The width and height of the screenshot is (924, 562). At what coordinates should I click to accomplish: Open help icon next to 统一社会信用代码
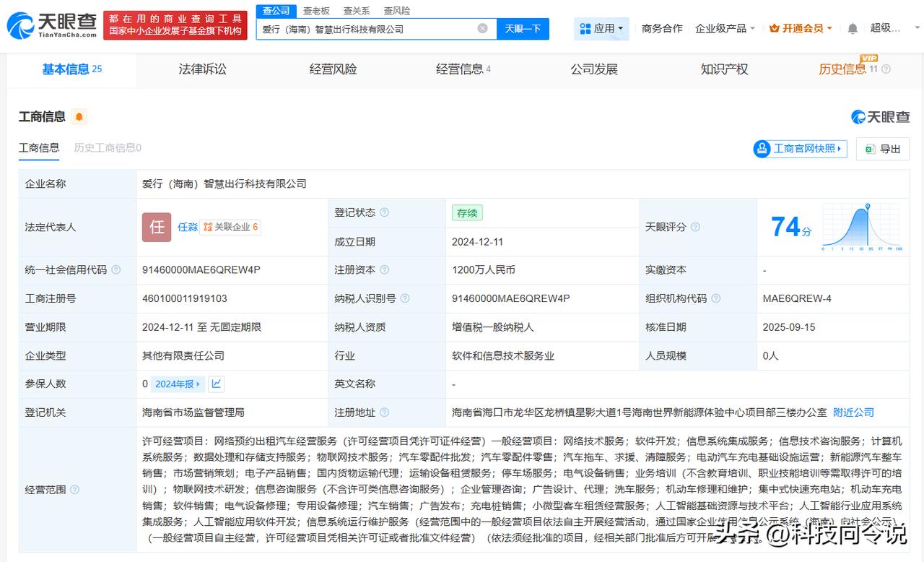click(x=115, y=269)
